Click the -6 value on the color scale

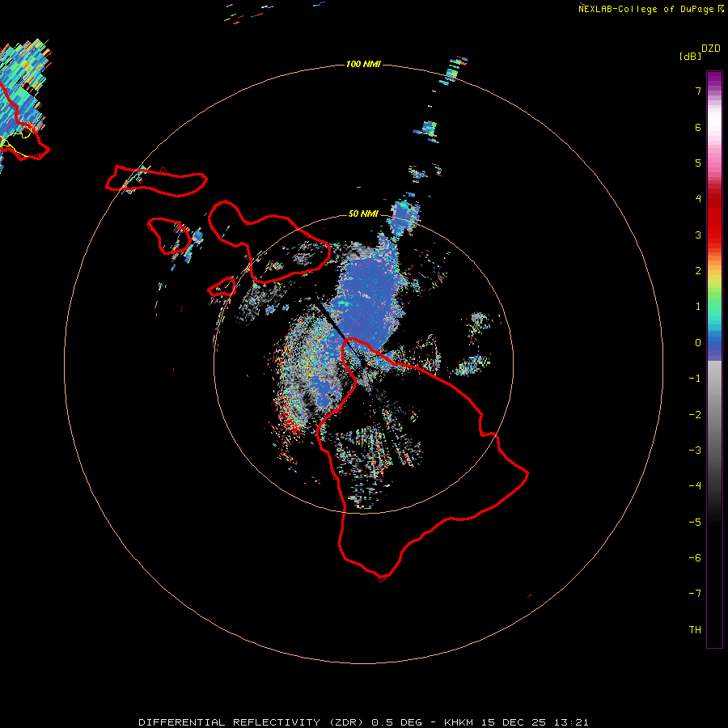[x=695, y=557]
